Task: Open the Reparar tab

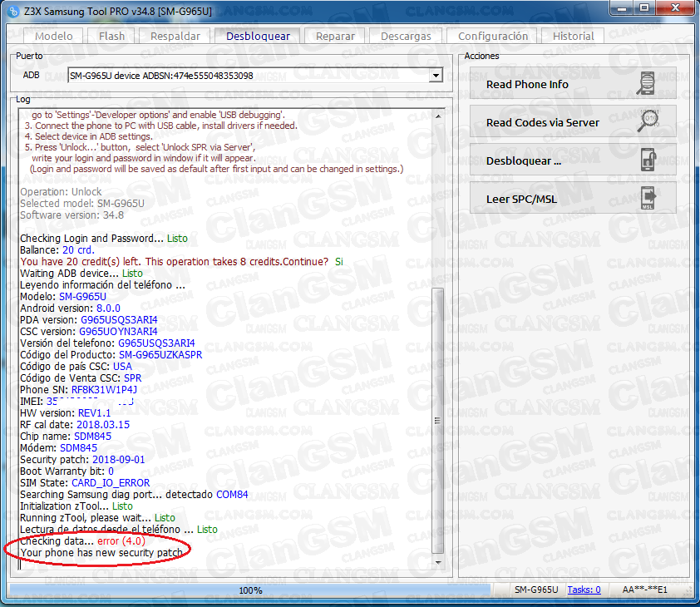Action: (335, 36)
